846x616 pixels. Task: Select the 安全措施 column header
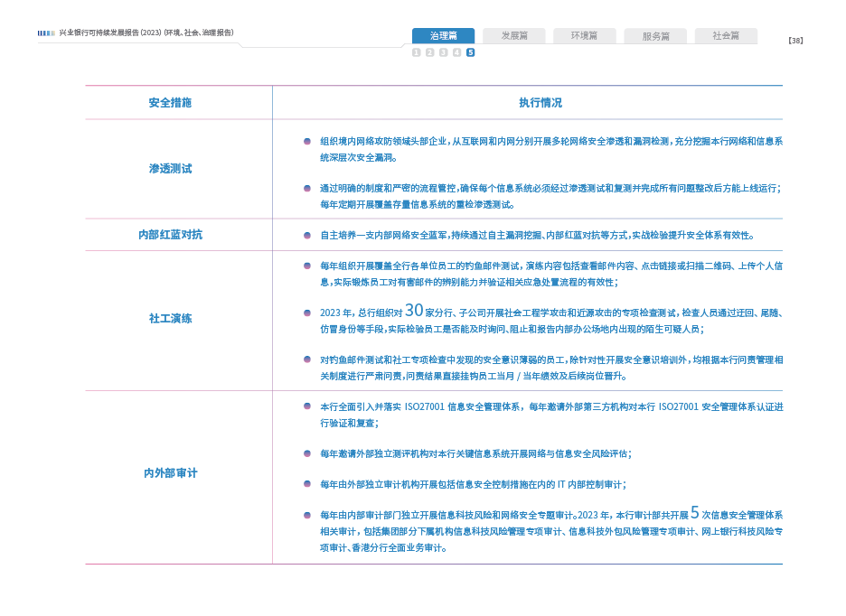[171, 103]
